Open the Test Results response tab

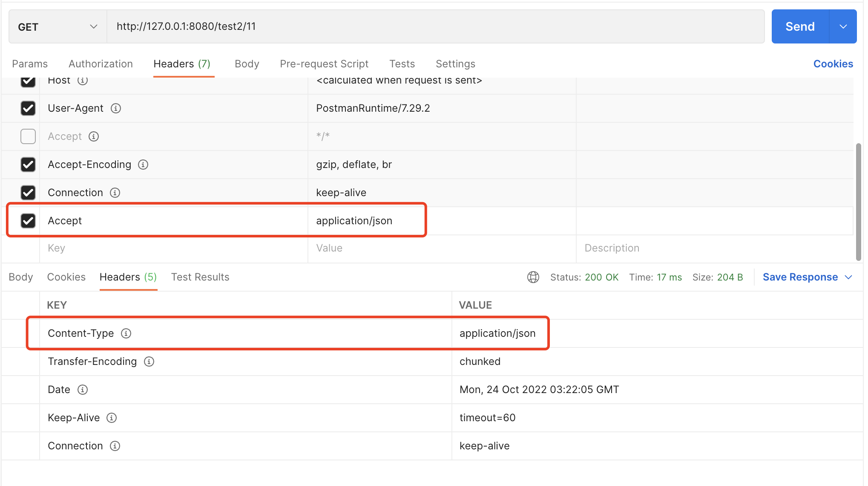click(x=200, y=277)
